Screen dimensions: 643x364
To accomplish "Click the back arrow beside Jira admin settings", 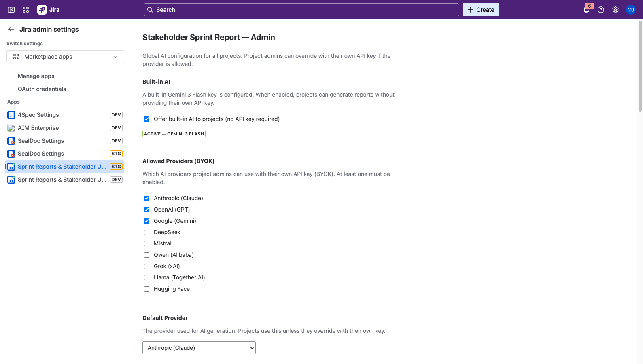I will pyautogui.click(x=11, y=29).
